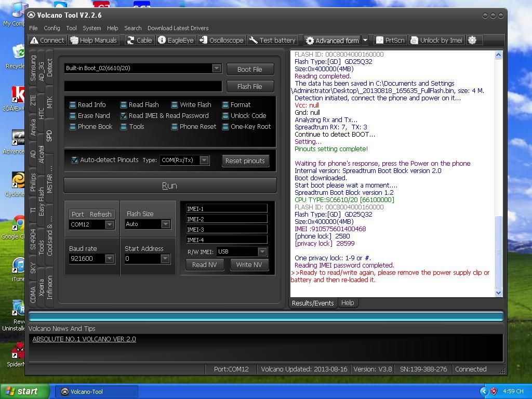Click the Read NV button
The image size is (532, 399).
pyautogui.click(x=205, y=264)
